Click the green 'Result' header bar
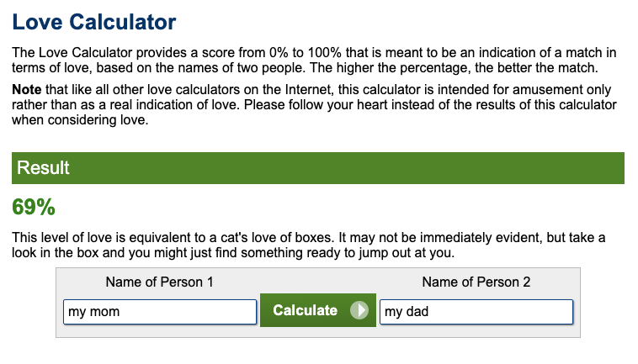Screen dimensions: 638x364 click(x=318, y=168)
